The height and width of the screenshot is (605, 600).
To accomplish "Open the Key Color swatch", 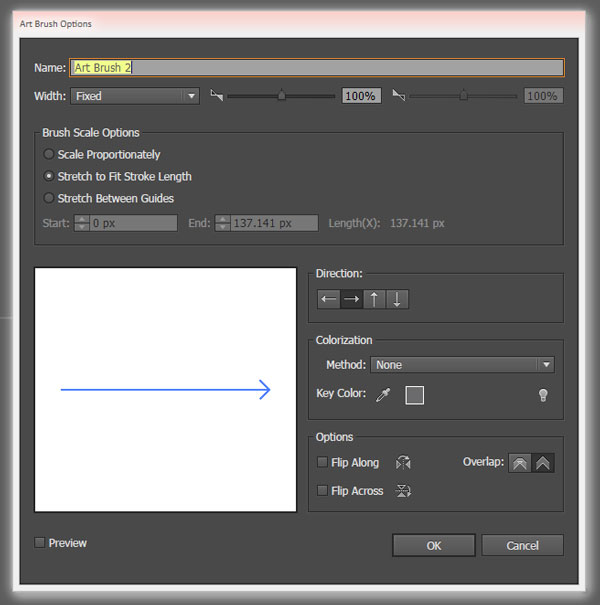I will coord(414,395).
